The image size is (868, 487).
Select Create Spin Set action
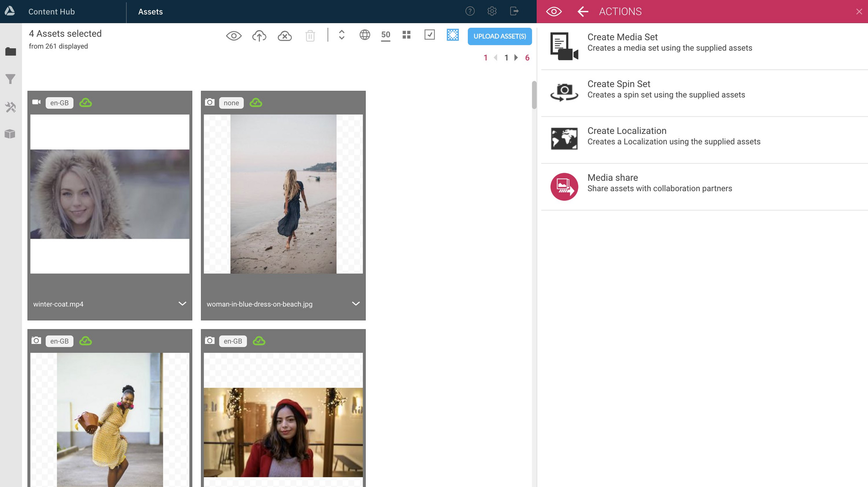click(x=704, y=93)
